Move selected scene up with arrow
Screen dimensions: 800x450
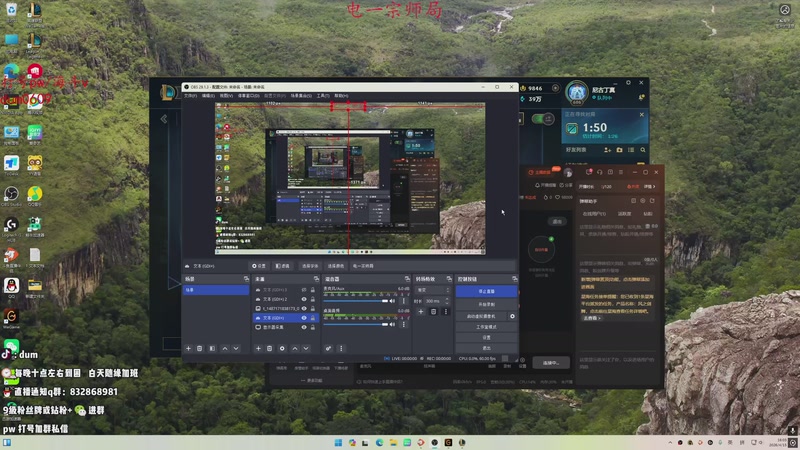coord(224,348)
